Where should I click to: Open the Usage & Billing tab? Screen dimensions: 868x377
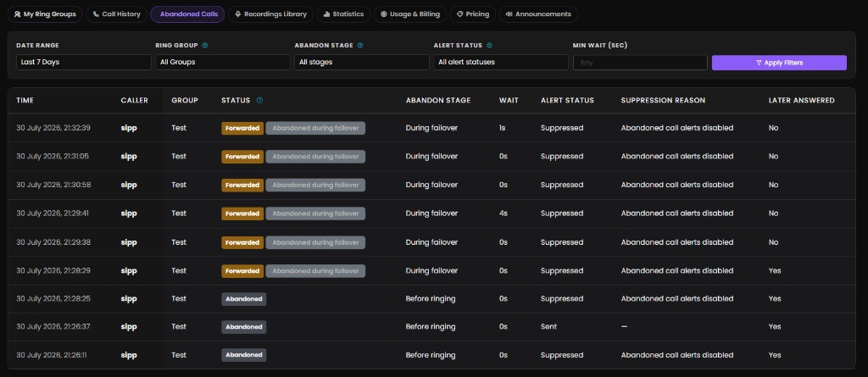[410, 14]
